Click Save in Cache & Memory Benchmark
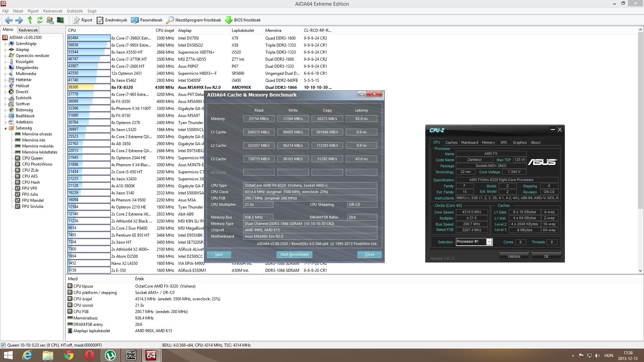The width and height of the screenshot is (644, 362). coord(219,254)
